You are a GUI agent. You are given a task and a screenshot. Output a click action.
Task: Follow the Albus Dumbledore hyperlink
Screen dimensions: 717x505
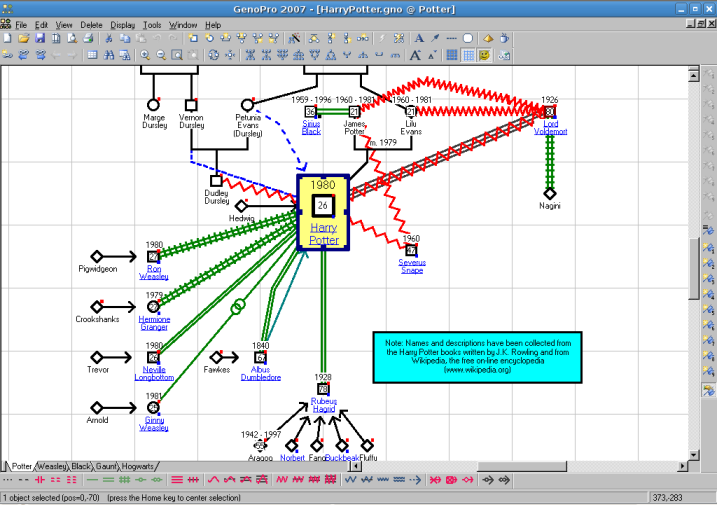pyautogui.click(x=261, y=373)
